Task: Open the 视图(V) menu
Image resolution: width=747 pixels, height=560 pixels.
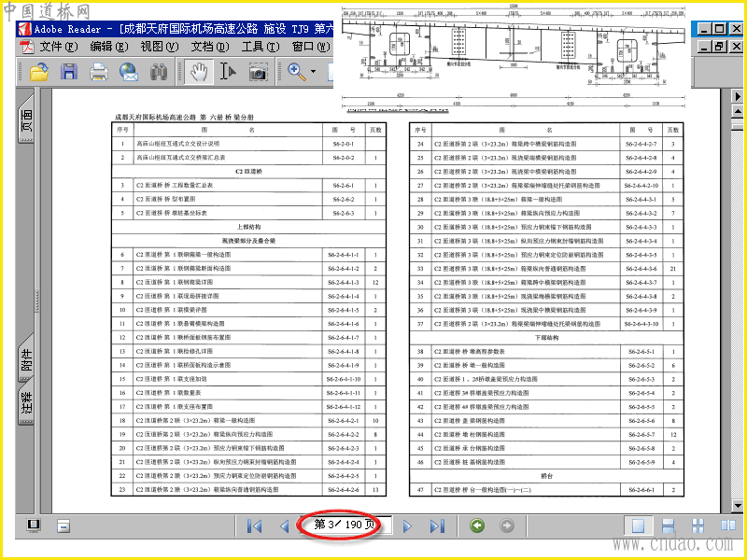Action: pos(159,47)
